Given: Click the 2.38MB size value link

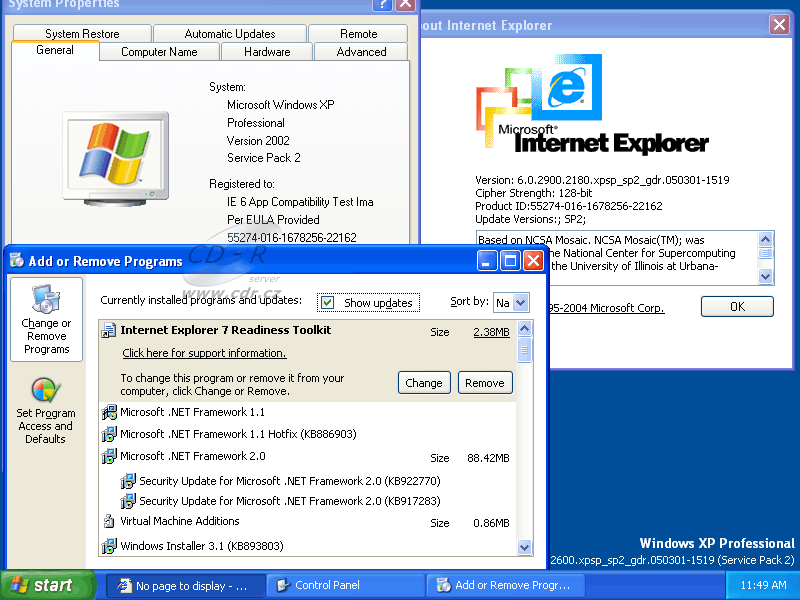Looking at the screenshot, I should [491, 332].
